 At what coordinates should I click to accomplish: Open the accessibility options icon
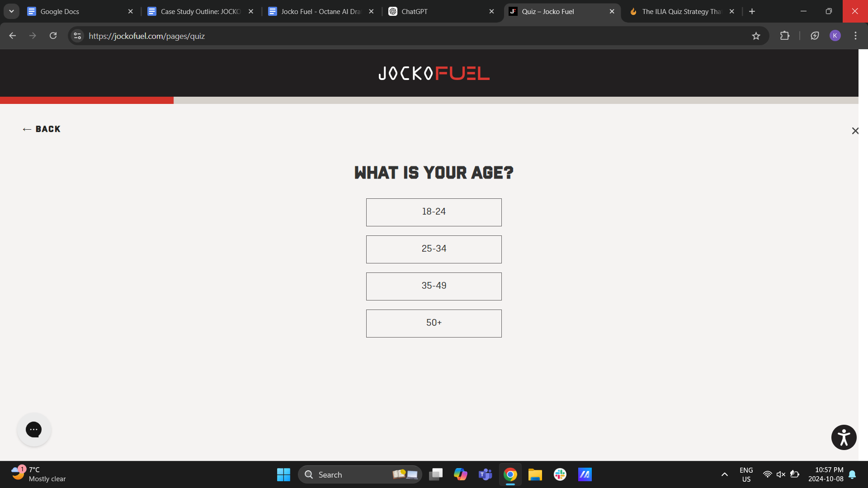[x=844, y=437]
